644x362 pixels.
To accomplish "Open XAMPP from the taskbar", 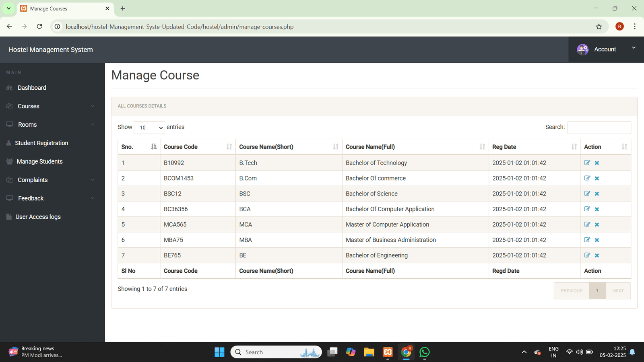I will coord(388,352).
